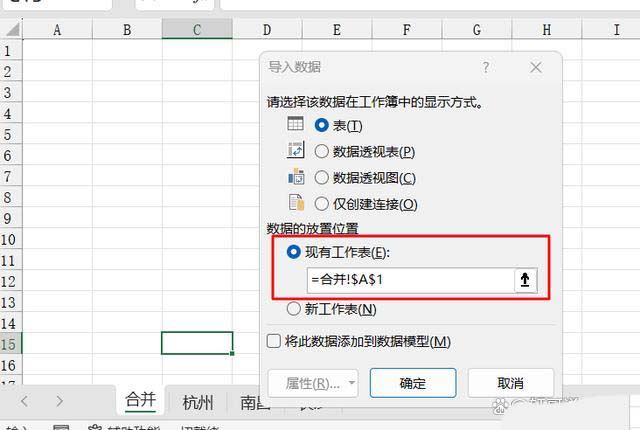Viewport: 640px width, 430px height.
Task: Switch to the 合并 sheet tab
Action: click(140, 400)
